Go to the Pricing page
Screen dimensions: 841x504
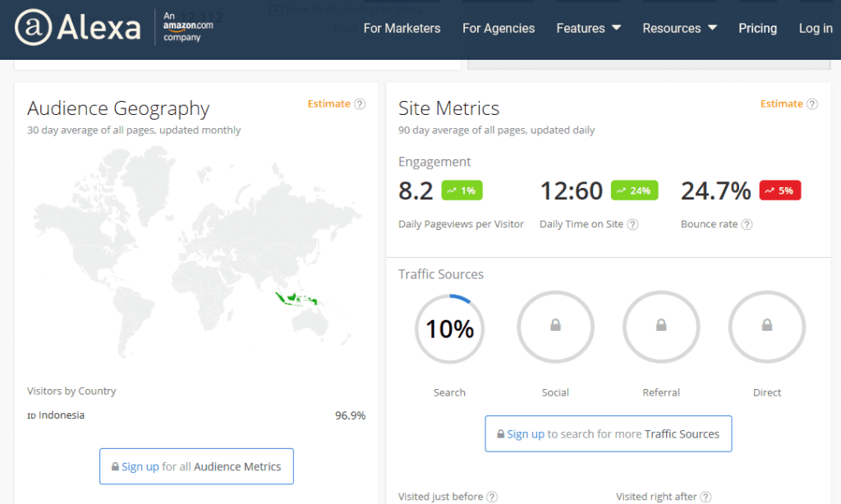757,29
